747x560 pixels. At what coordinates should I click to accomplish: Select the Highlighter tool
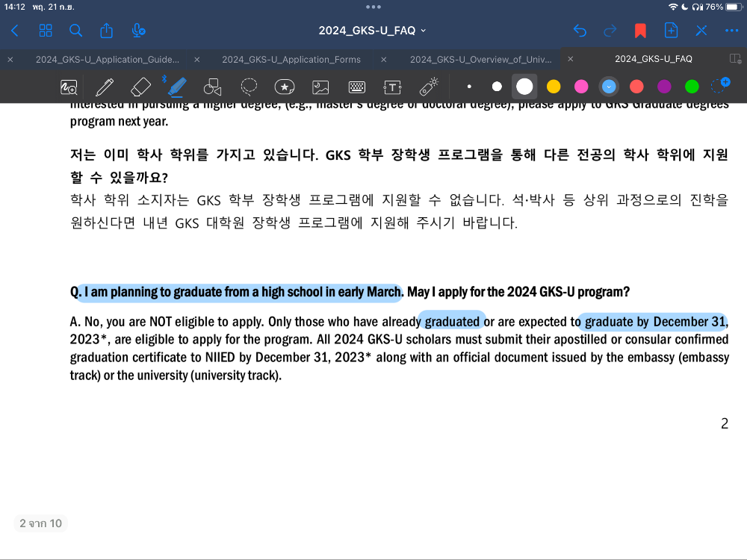(176, 87)
